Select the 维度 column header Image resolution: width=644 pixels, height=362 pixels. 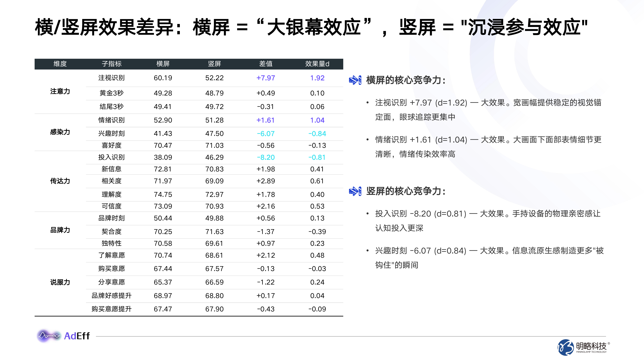60,64
